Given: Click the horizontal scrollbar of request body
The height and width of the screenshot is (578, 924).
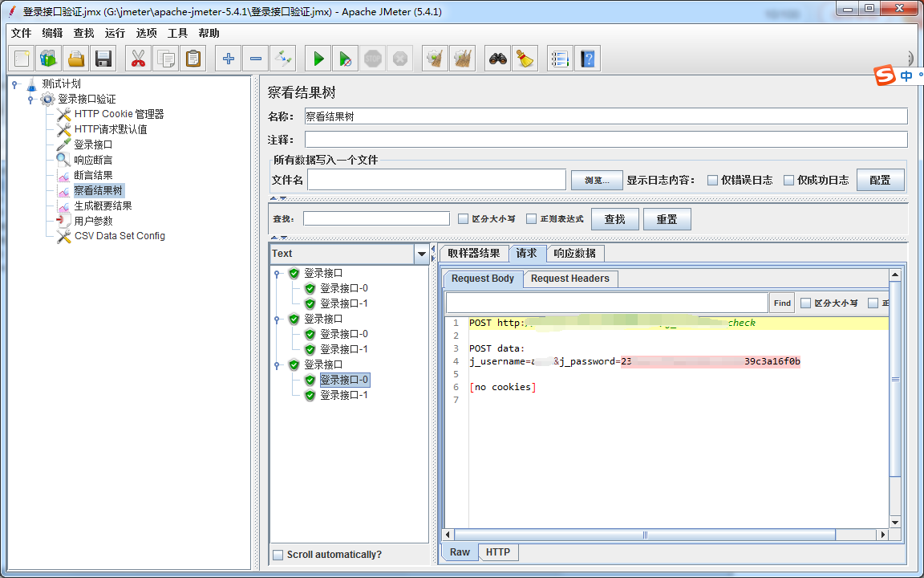Looking at the screenshot, I should tap(645, 535).
